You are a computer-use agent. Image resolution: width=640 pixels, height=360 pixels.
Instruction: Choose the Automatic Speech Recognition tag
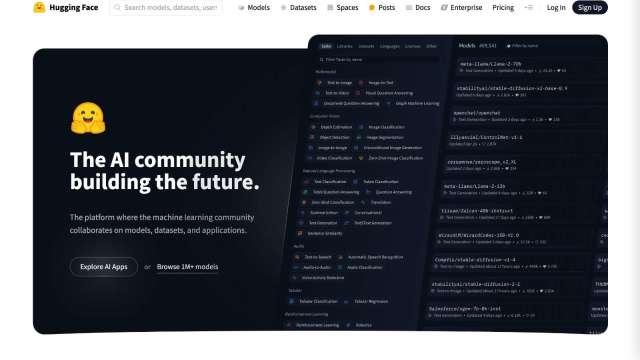(x=371, y=257)
